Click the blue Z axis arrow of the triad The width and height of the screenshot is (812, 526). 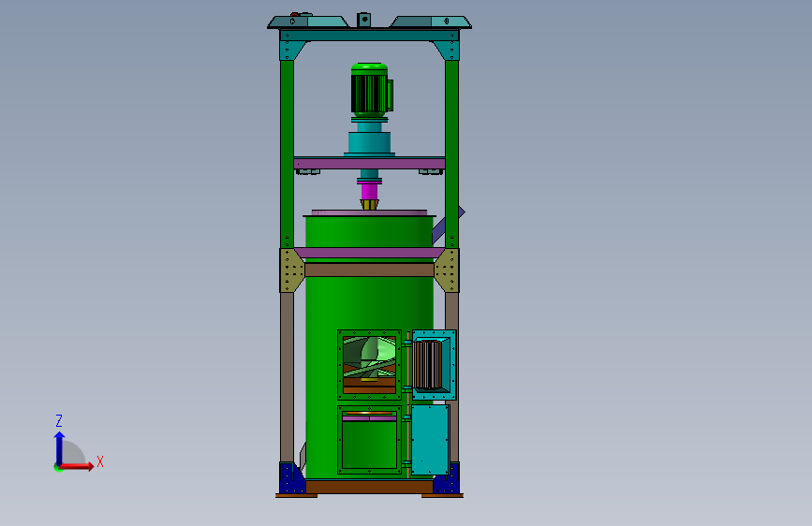click(60, 448)
